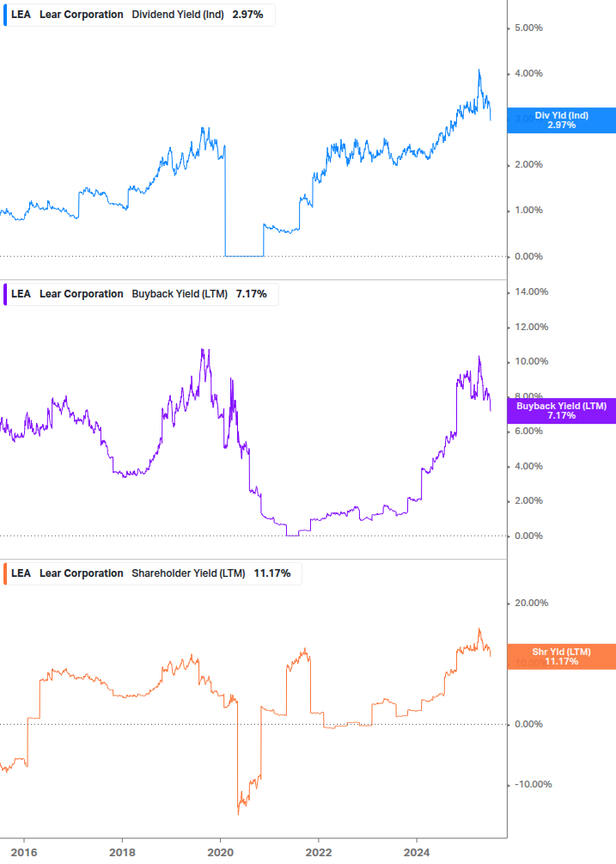Click the Dividend Yield (Ind) legend label
Image resolution: width=616 pixels, height=864 pixels.
tap(178, 15)
